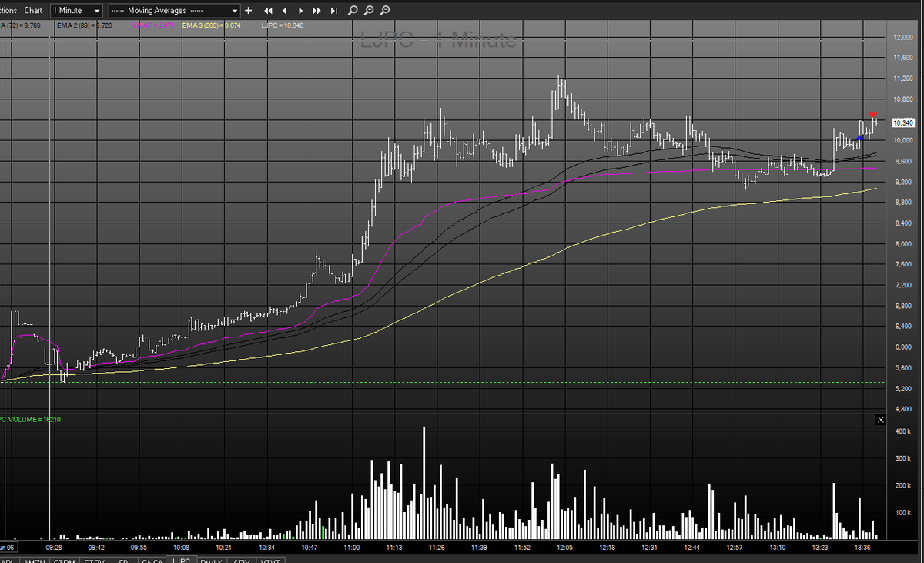Click the 8,000 price axis label
The height and width of the screenshot is (563, 924).
[903, 244]
